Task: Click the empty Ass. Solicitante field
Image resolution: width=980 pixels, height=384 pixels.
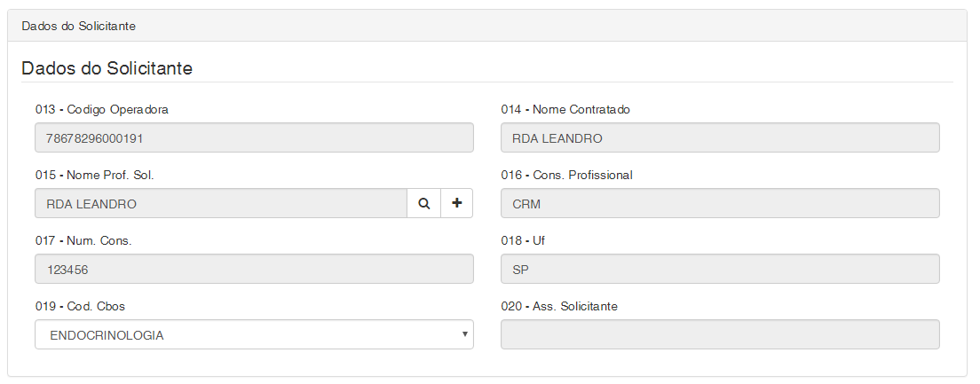Action: point(720,335)
